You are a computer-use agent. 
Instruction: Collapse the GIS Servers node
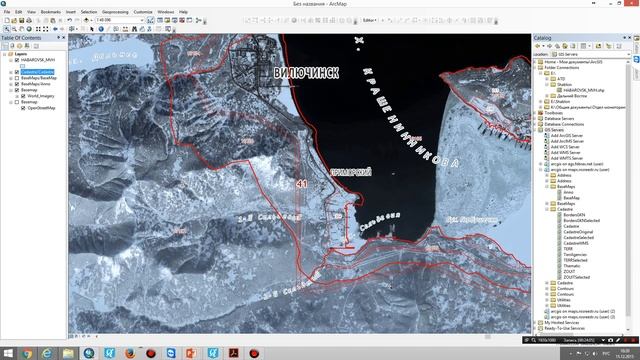[x=535, y=130]
